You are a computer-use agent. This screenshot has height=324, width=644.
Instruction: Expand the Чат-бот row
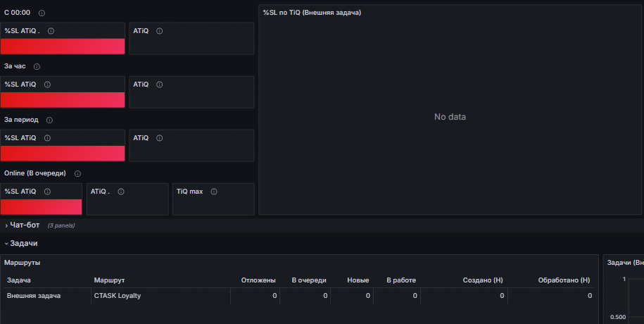pyautogui.click(x=25, y=225)
